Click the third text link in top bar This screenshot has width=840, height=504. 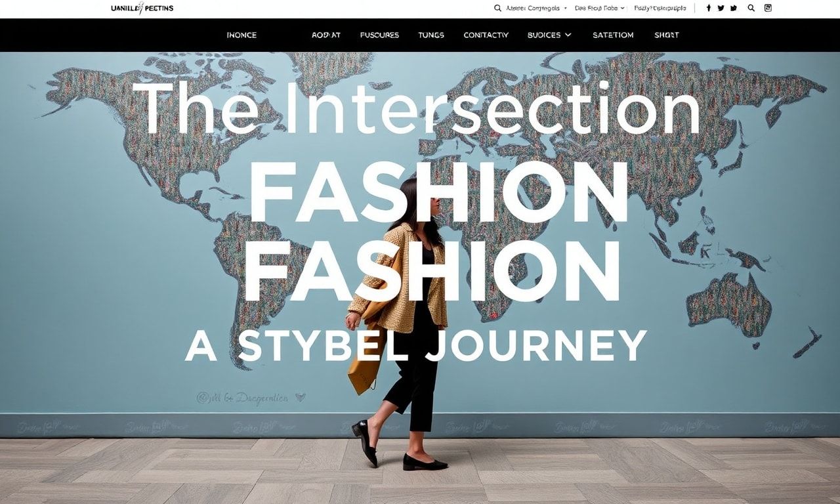(660, 8)
